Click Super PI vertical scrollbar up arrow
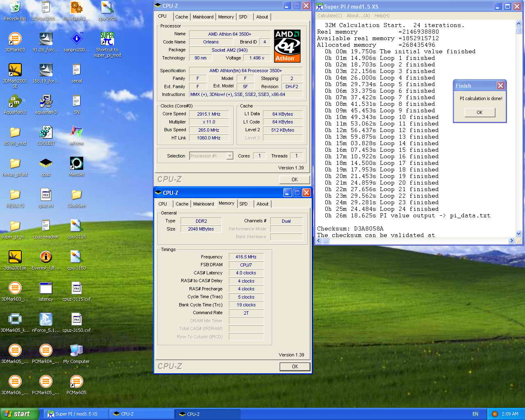 (x=519, y=24)
